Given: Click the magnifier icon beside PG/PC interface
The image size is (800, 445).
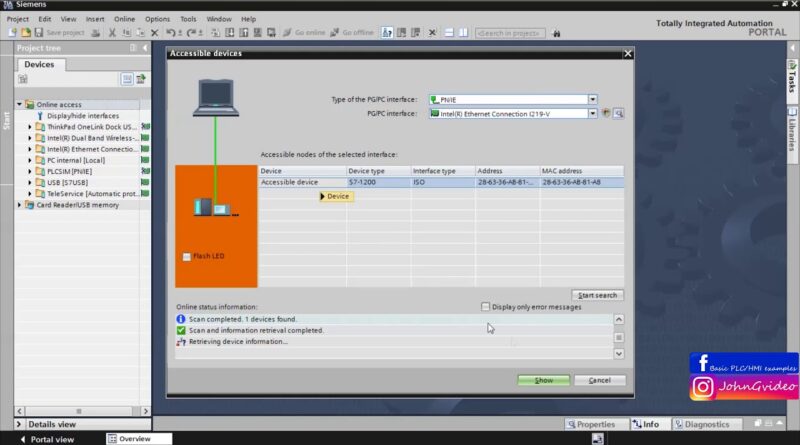Looking at the screenshot, I should pos(618,113).
